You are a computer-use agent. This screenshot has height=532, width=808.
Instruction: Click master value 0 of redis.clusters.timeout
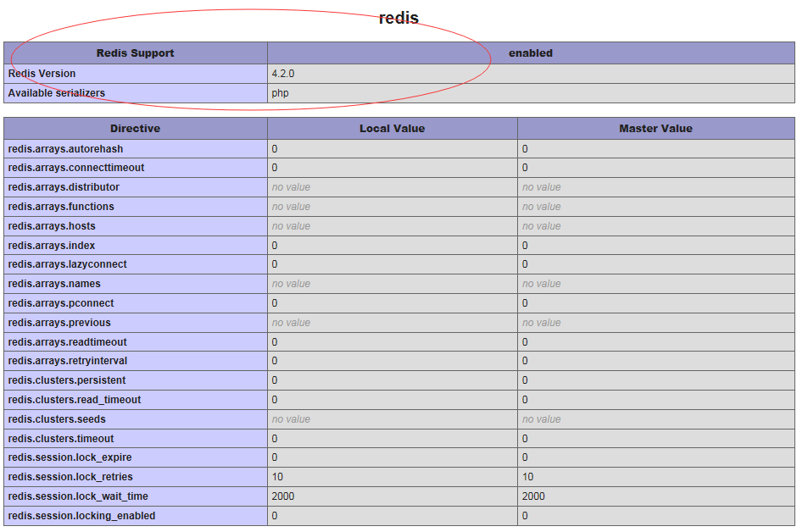(x=525, y=439)
